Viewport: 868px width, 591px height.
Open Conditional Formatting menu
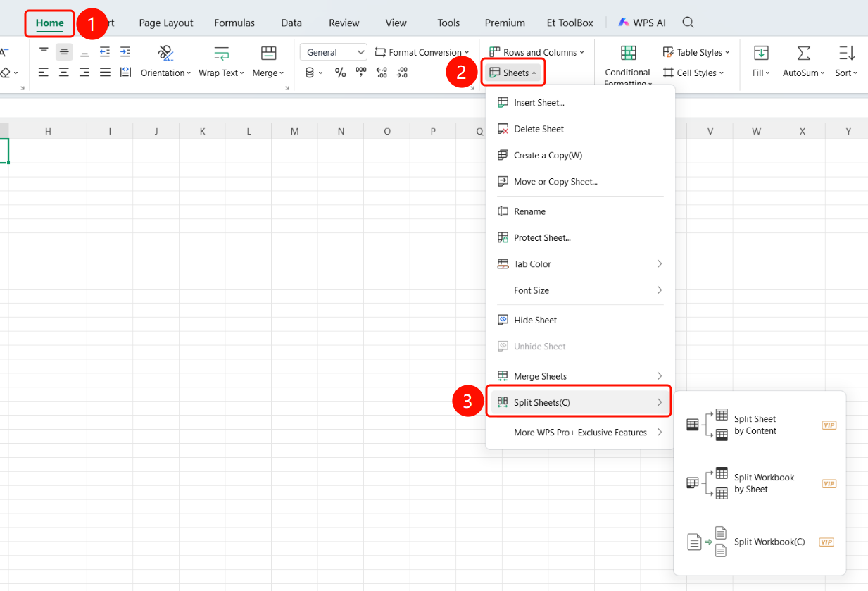click(628, 66)
